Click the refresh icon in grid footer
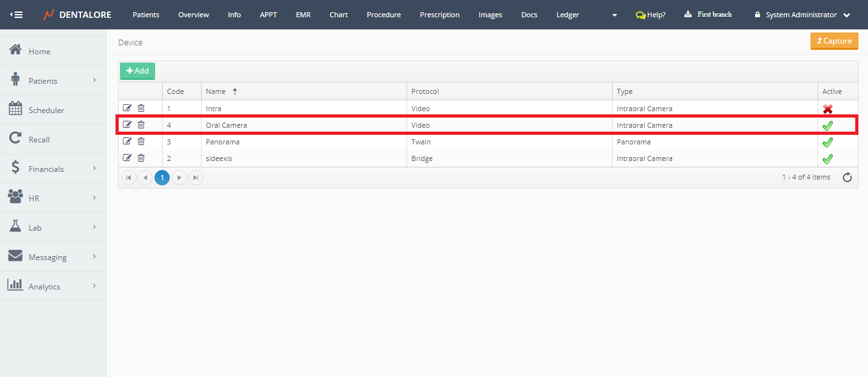This screenshot has width=868, height=377. (x=847, y=178)
